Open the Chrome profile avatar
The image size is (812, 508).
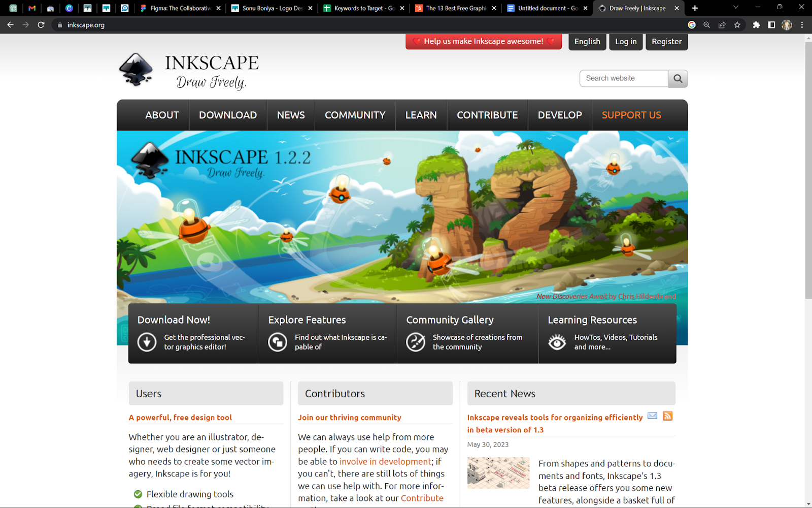(x=787, y=25)
